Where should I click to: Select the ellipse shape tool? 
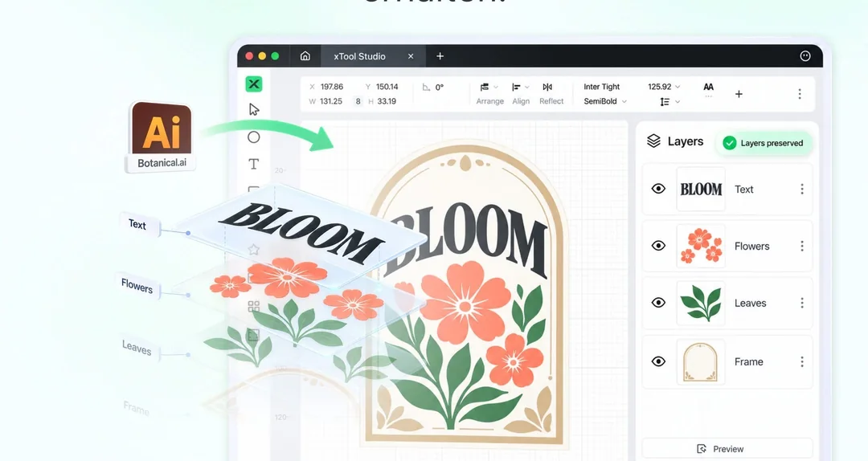253,137
